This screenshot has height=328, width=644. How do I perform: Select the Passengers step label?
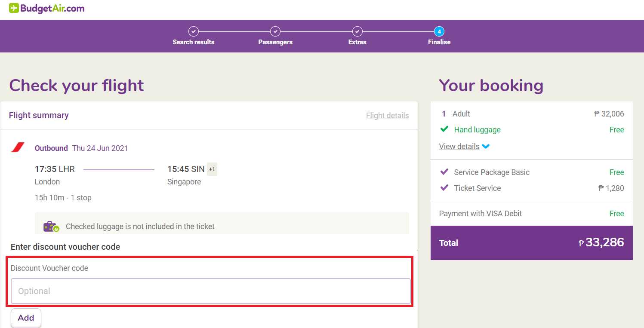[x=275, y=42]
